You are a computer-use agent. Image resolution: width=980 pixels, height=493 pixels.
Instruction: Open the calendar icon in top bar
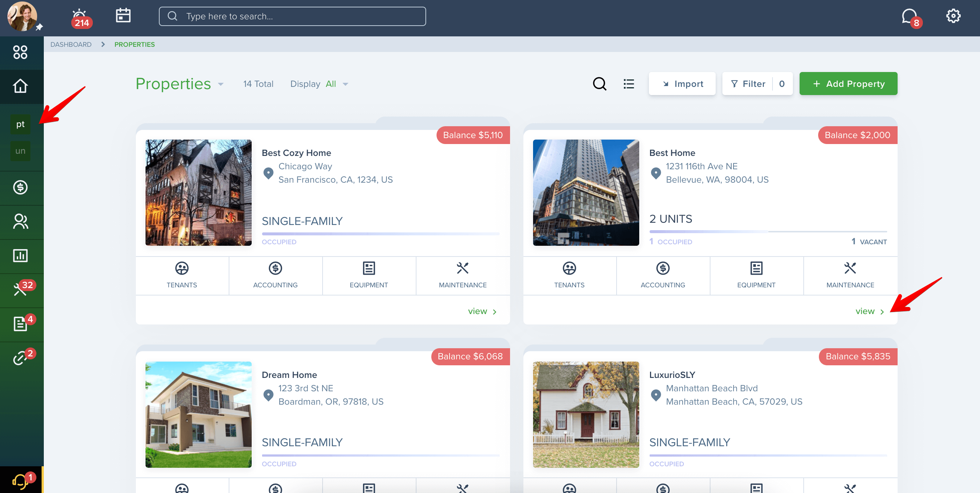click(123, 16)
